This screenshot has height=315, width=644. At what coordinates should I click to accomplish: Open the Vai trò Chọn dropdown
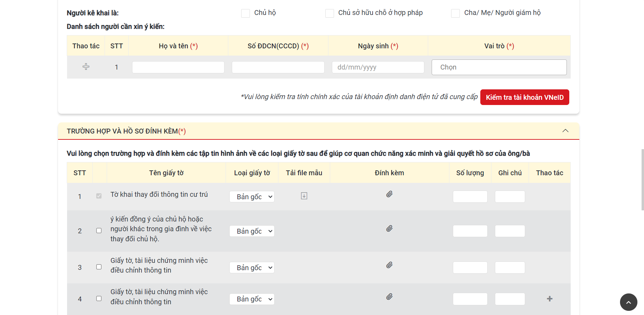click(499, 67)
